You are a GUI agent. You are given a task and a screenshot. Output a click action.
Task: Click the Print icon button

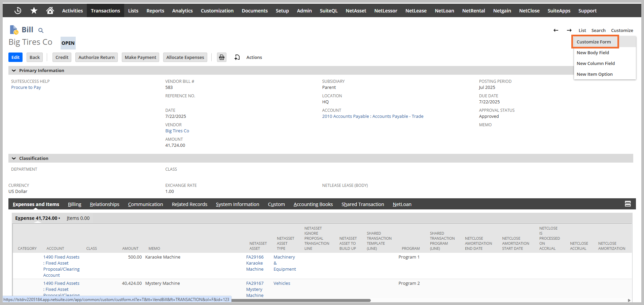(x=222, y=57)
